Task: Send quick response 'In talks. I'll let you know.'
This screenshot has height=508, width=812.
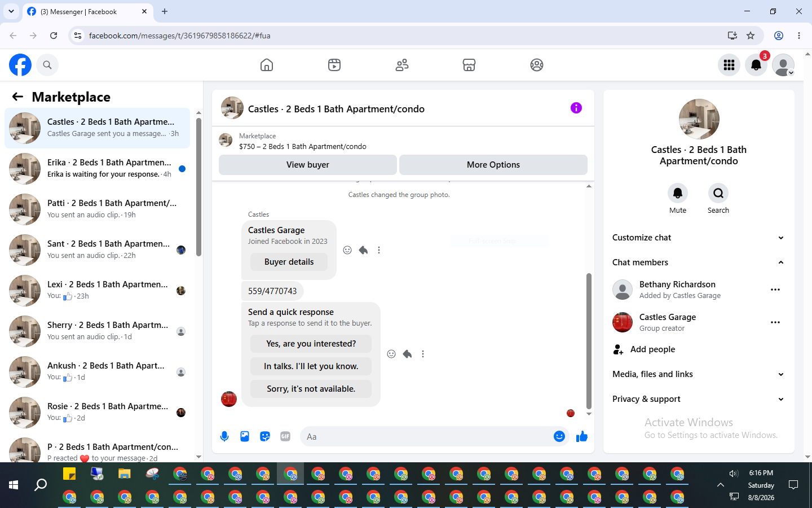Action: pyautogui.click(x=311, y=366)
